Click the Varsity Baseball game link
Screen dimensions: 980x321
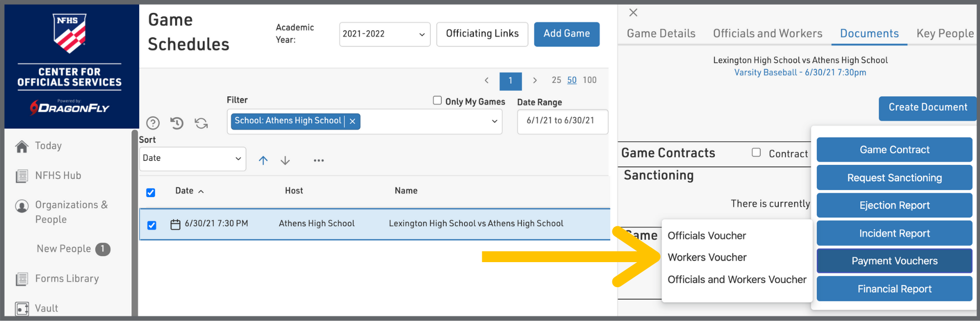click(x=800, y=73)
